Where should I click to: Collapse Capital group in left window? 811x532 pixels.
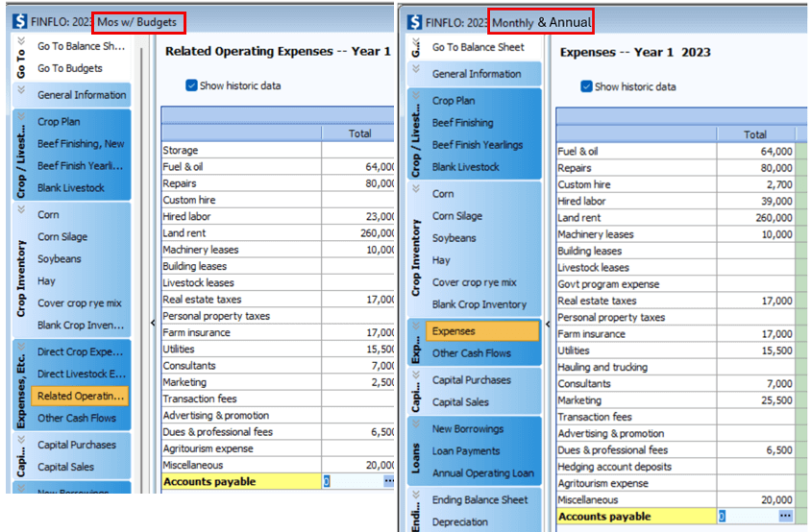[x=21, y=440]
